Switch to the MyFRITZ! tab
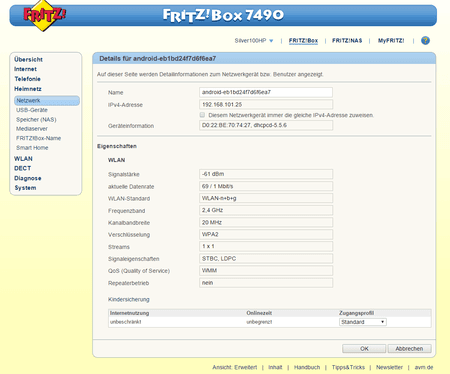Viewport: 450px width, 374px height. (391, 41)
